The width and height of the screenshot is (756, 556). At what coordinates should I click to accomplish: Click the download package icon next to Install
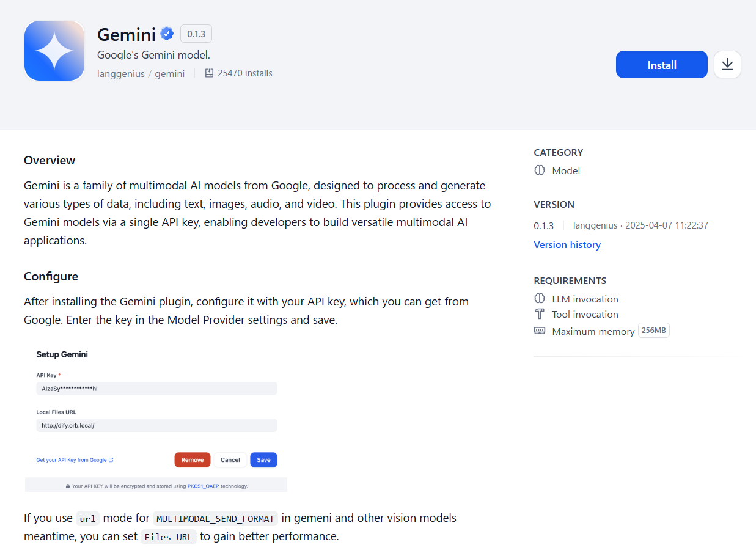pyautogui.click(x=727, y=64)
